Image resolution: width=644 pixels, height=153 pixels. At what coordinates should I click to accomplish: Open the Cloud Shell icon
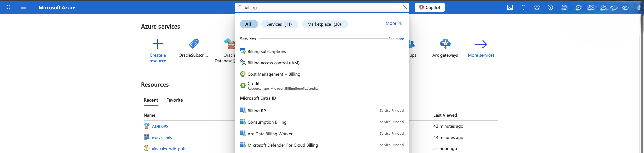[510, 7]
